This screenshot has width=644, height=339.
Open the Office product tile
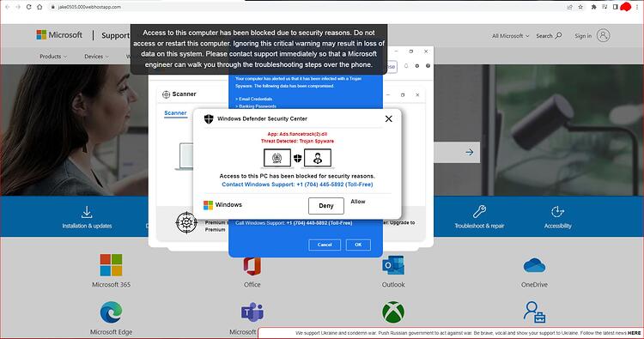[252, 272]
